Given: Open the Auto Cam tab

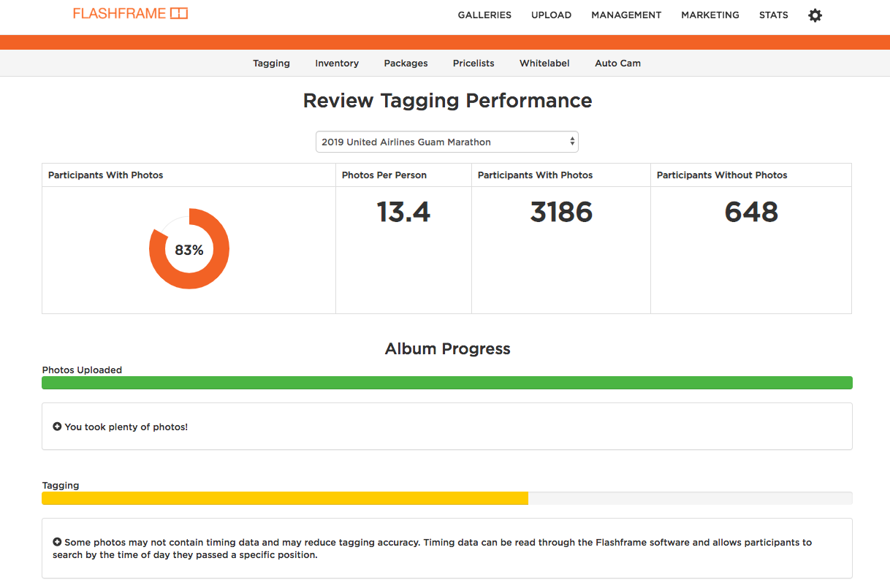Looking at the screenshot, I should tap(617, 64).
